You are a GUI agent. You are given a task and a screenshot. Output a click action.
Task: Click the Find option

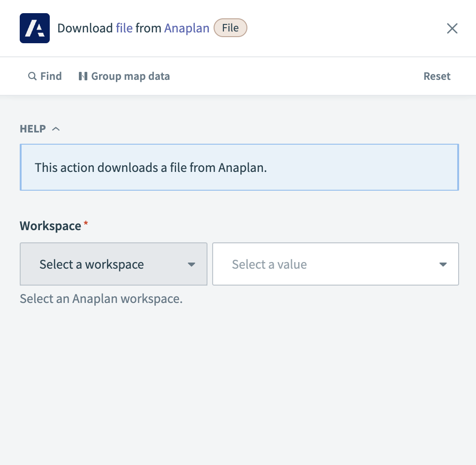click(x=51, y=76)
